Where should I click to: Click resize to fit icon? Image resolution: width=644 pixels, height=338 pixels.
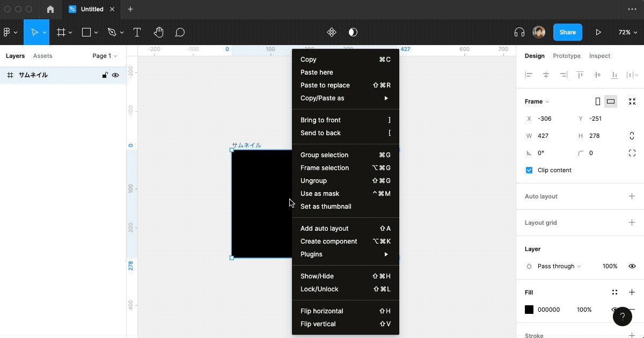click(632, 101)
